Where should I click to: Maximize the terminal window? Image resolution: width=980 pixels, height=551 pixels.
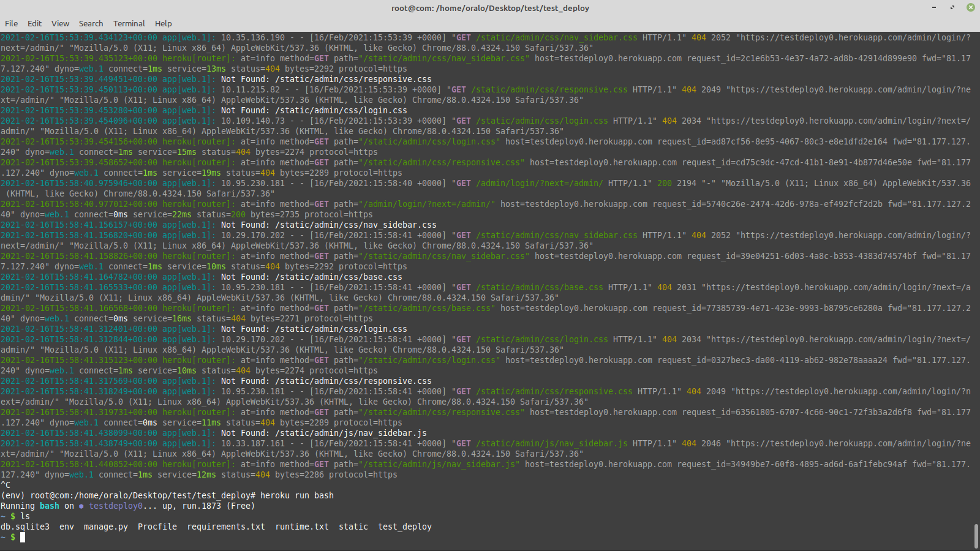tap(952, 7)
